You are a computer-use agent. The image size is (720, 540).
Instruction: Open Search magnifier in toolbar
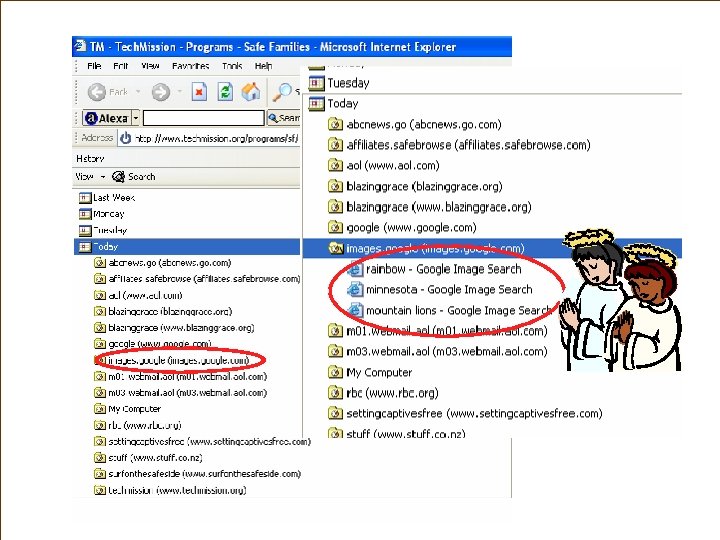coord(281,92)
